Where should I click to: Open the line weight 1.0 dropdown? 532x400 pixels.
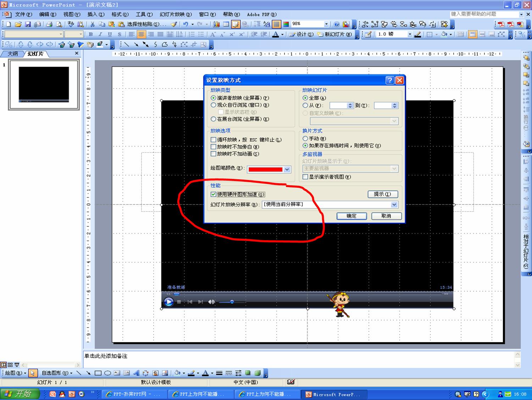point(410,34)
